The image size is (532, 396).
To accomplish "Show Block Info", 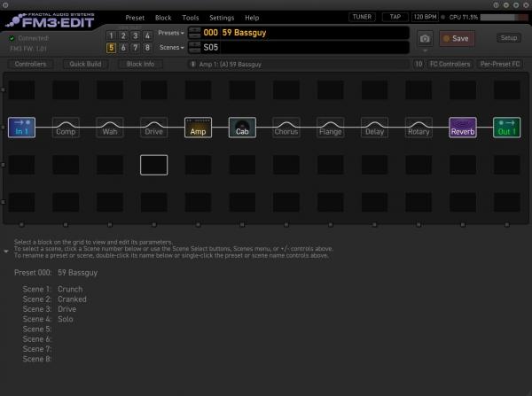I will [140, 64].
